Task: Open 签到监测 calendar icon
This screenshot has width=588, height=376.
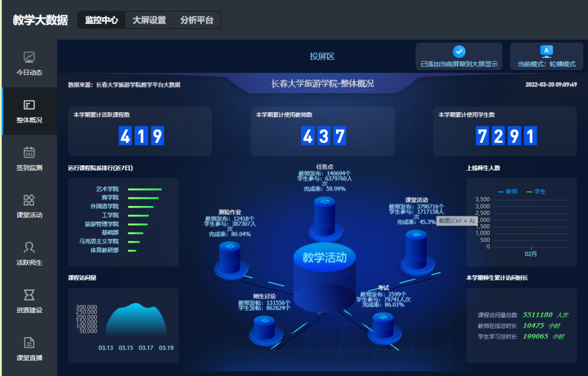Action: 29,152
